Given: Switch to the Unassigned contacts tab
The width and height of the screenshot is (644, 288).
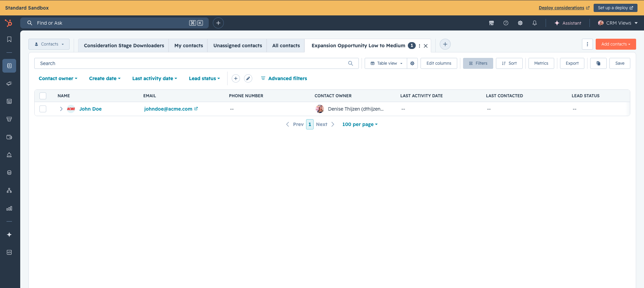Looking at the screenshot, I should click(x=238, y=46).
